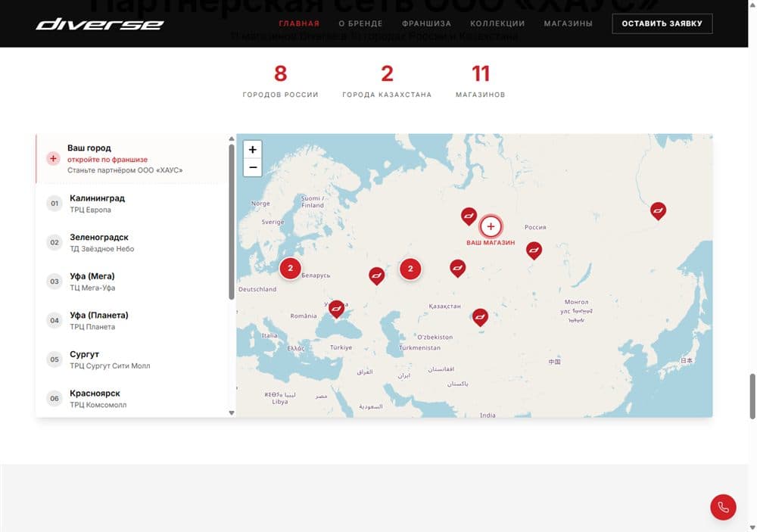Choose Уфа (Мега) store entry
The image size is (757, 532).
132,282
